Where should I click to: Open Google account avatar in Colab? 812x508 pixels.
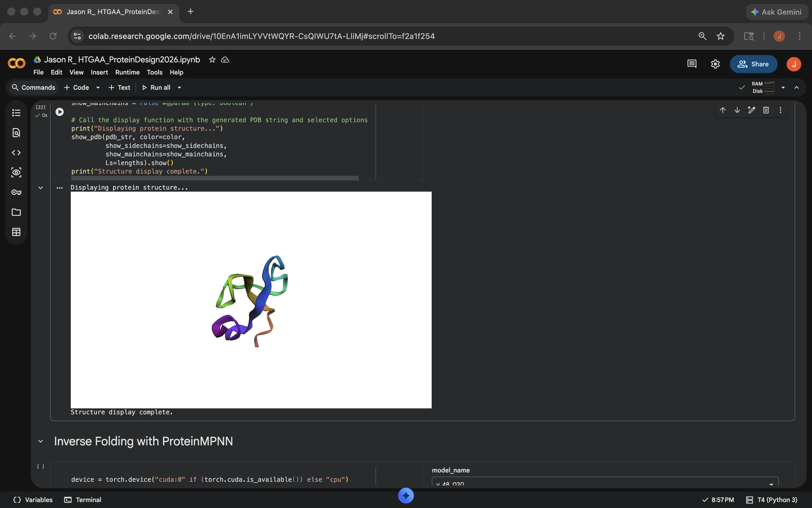[x=794, y=64]
